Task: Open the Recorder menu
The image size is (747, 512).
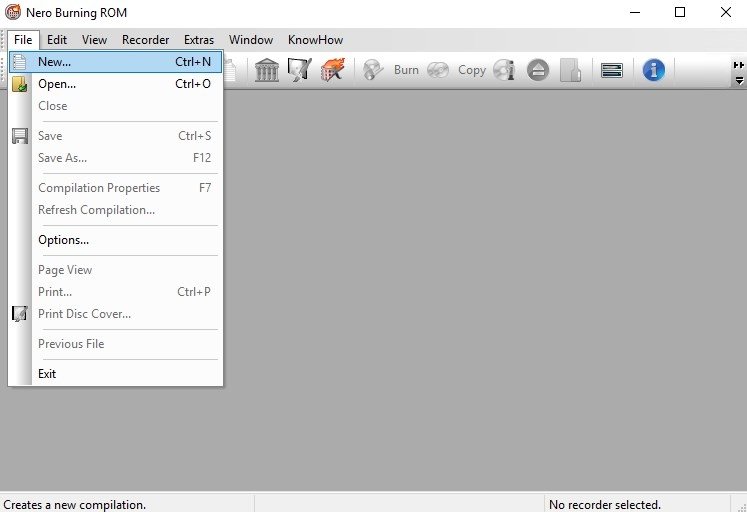Action: click(x=145, y=40)
